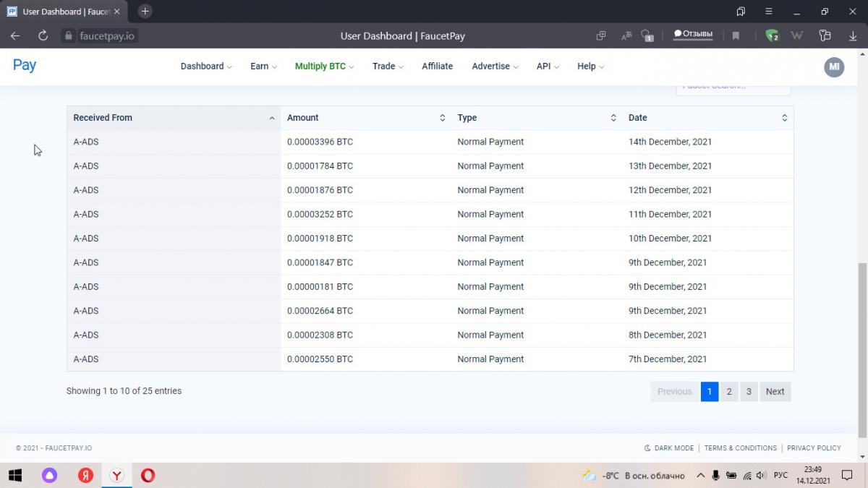Image resolution: width=868 pixels, height=488 pixels.
Task: Open the MI user avatar menu
Action: [834, 67]
